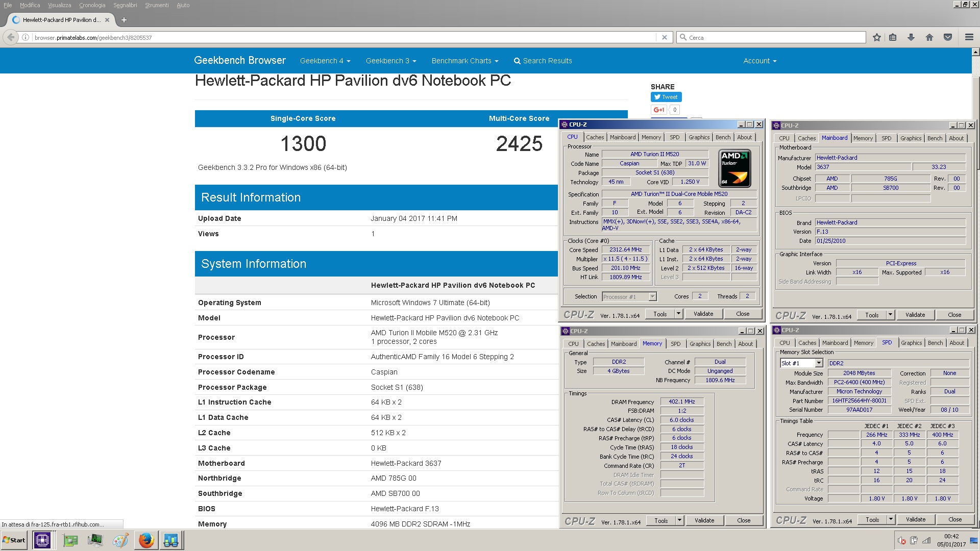This screenshot has width=980, height=551.
Task: Open the Downloads arrow icon
Action: [x=911, y=37]
